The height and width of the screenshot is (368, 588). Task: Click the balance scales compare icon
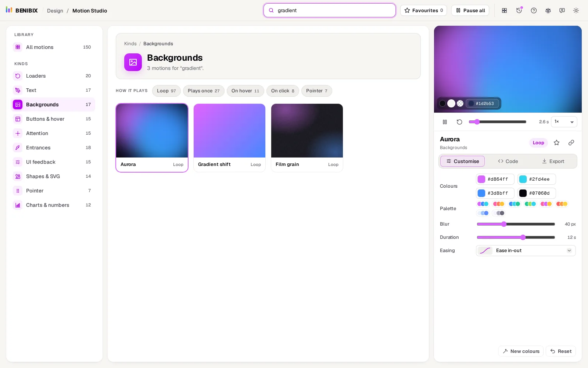tap(548, 10)
